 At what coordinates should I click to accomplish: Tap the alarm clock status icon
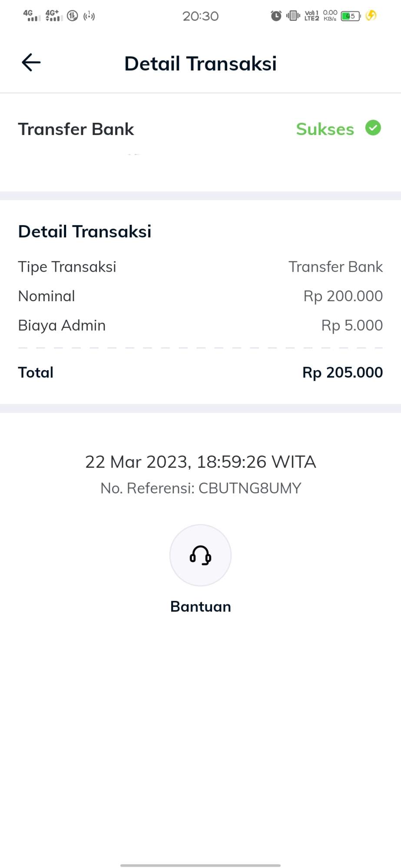(x=276, y=16)
